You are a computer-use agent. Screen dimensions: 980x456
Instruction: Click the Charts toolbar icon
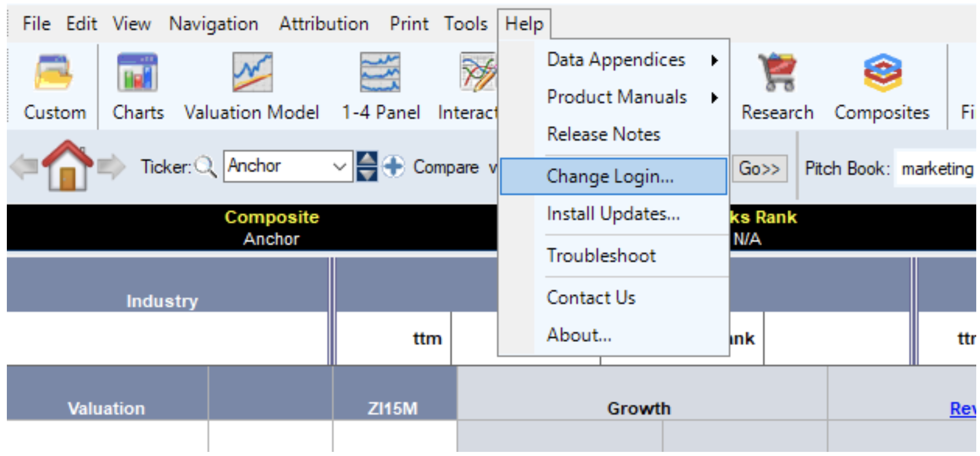[x=137, y=72]
